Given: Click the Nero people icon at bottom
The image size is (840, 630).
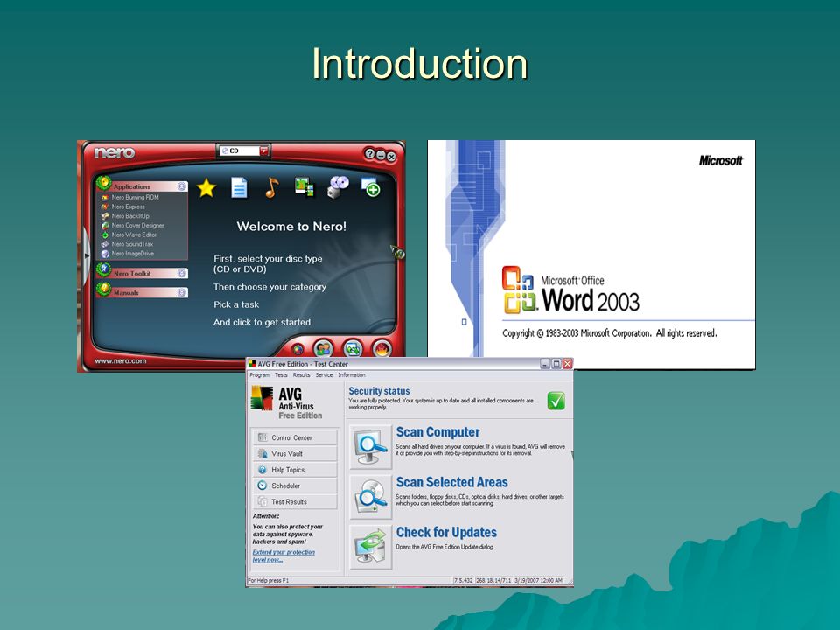Looking at the screenshot, I should 323,349.
